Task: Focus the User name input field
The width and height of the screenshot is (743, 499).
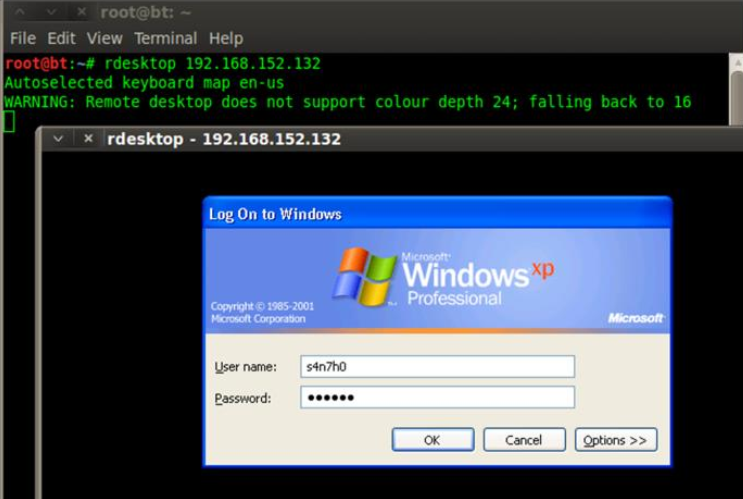Action: pyautogui.click(x=437, y=366)
